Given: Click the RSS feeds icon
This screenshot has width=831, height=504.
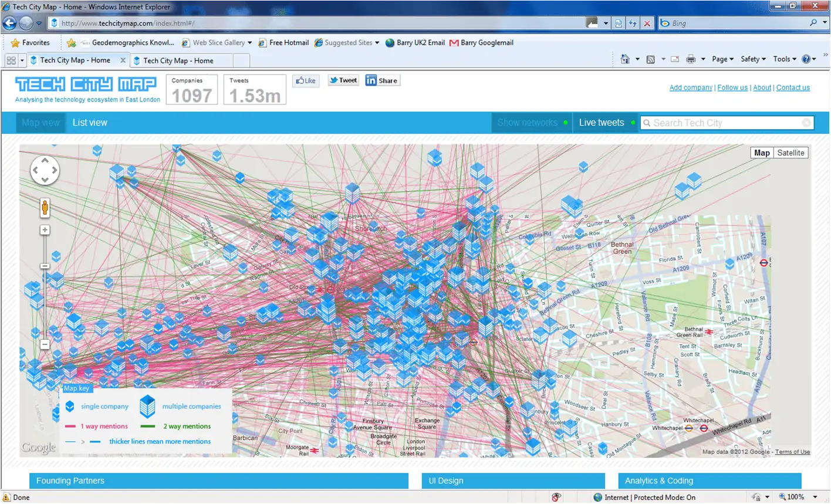Looking at the screenshot, I should [x=650, y=59].
